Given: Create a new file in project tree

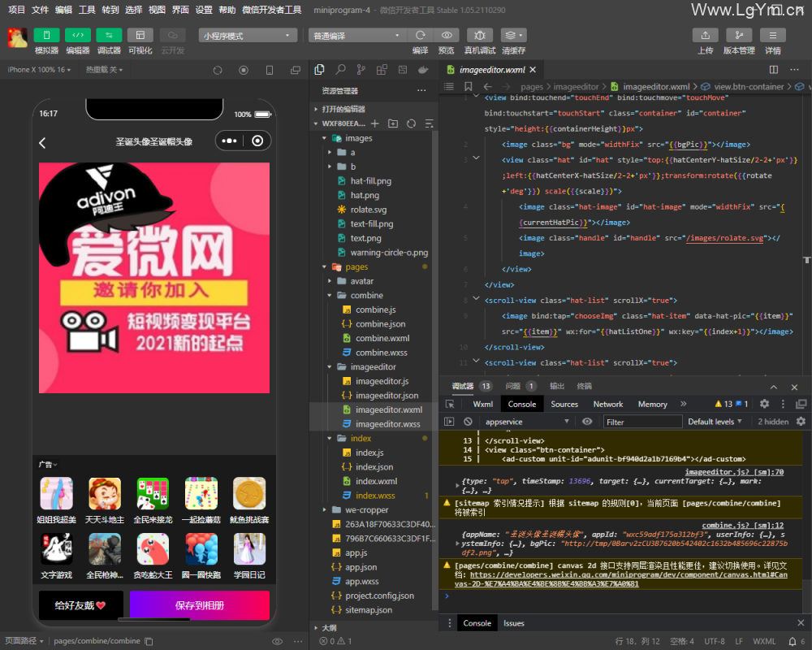Looking at the screenshot, I should tap(375, 123).
